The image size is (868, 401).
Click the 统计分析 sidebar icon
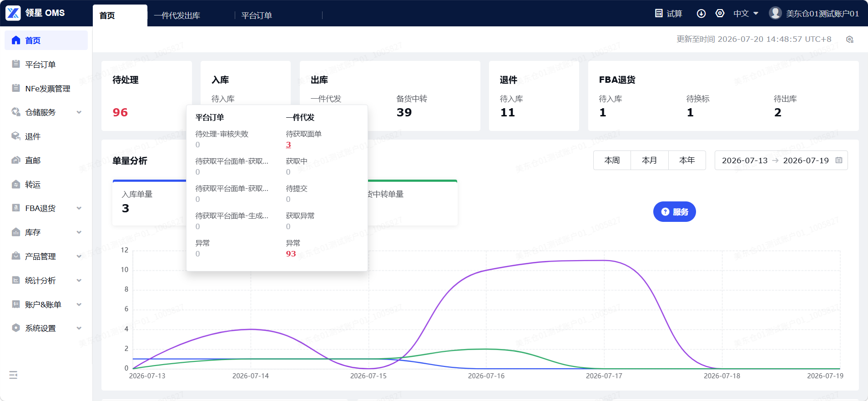coord(16,280)
